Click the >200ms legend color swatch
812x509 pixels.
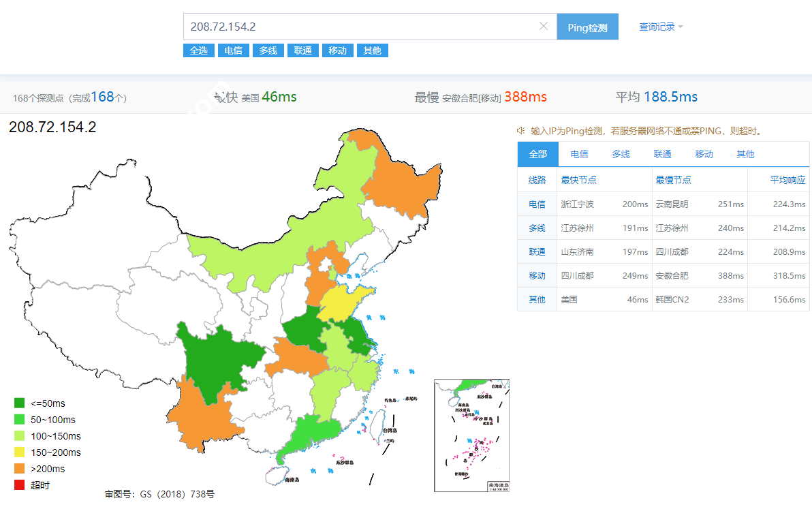click(x=19, y=469)
